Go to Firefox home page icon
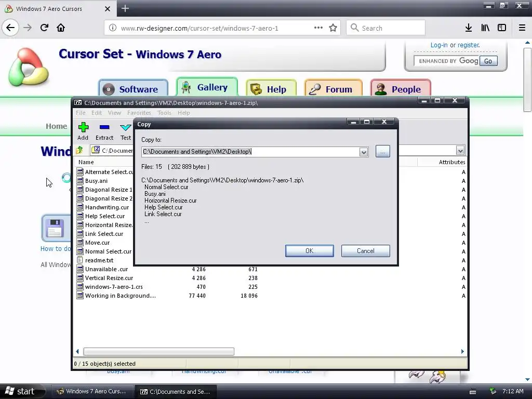 click(61, 28)
